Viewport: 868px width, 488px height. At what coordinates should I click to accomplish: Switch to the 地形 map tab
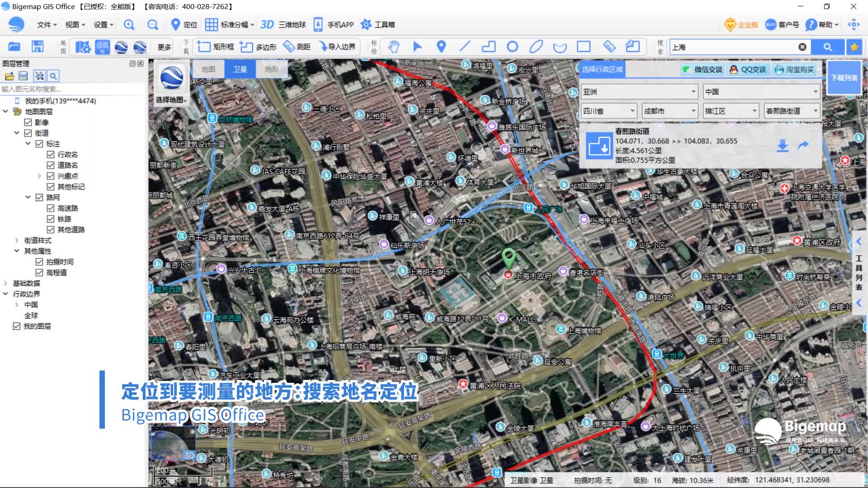coord(271,69)
